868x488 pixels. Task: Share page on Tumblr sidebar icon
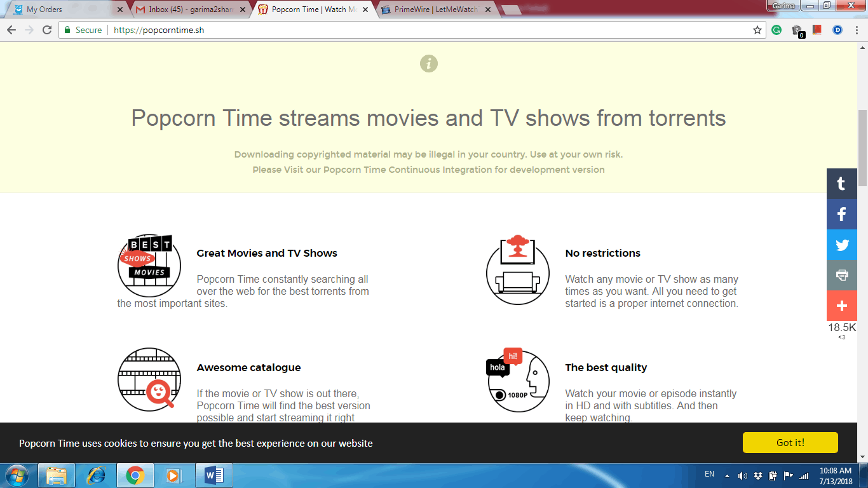click(x=841, y=184)
